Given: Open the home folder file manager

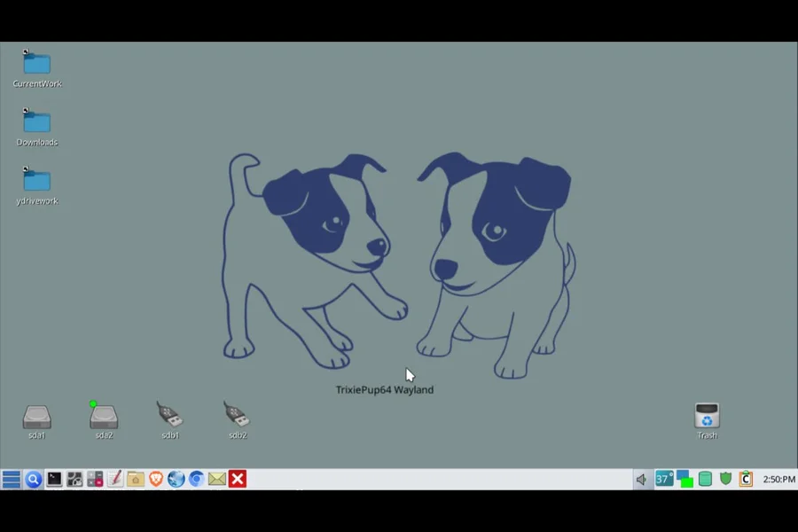Looking at the screenshot, I should click(x=136, y=479).
